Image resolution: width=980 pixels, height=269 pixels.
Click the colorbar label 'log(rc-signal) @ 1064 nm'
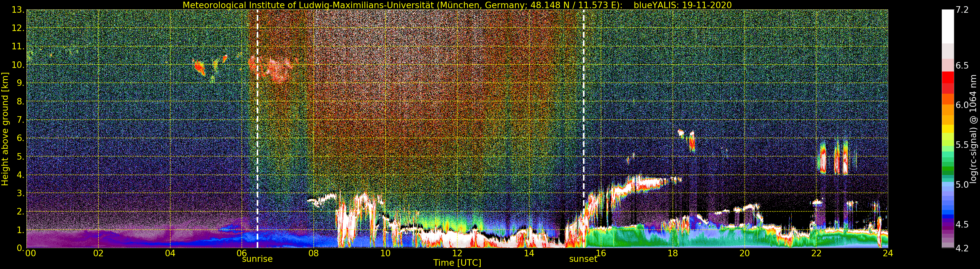click(x=973, y=129)
